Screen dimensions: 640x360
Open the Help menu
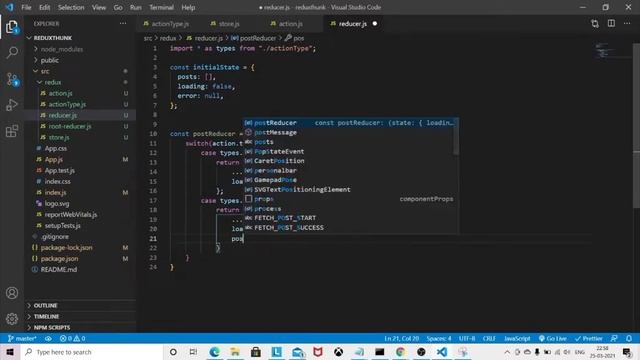coord(188,7)
